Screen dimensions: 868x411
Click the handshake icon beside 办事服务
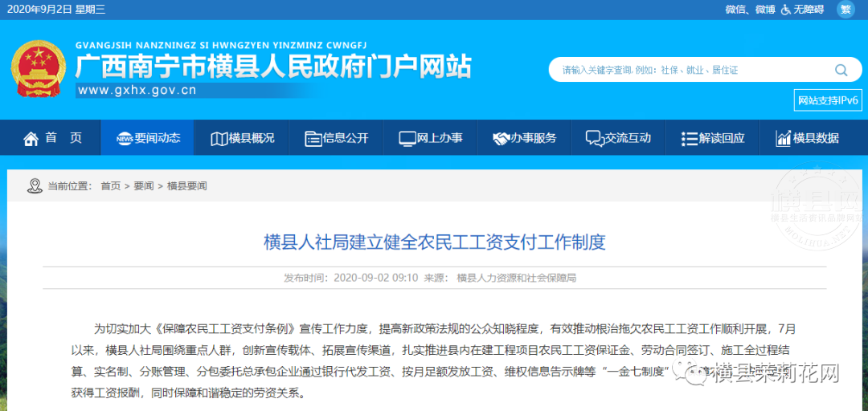pyautogui.click(x=501, y=138)
